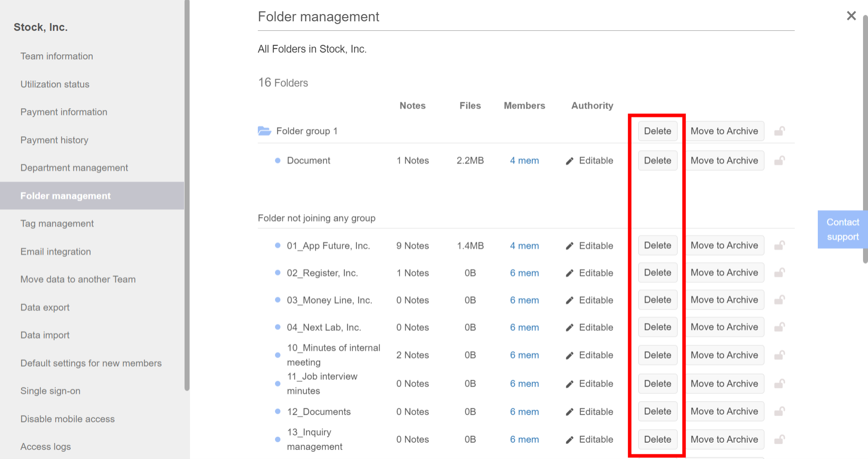Click the blue folder dot next to Document
Viewport: 868px width, 459px height.
(x=277, y=160)
